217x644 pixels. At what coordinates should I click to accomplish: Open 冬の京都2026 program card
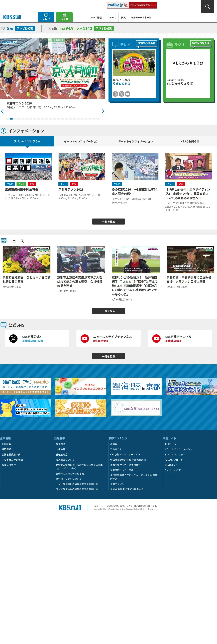[x=135, y=179]
